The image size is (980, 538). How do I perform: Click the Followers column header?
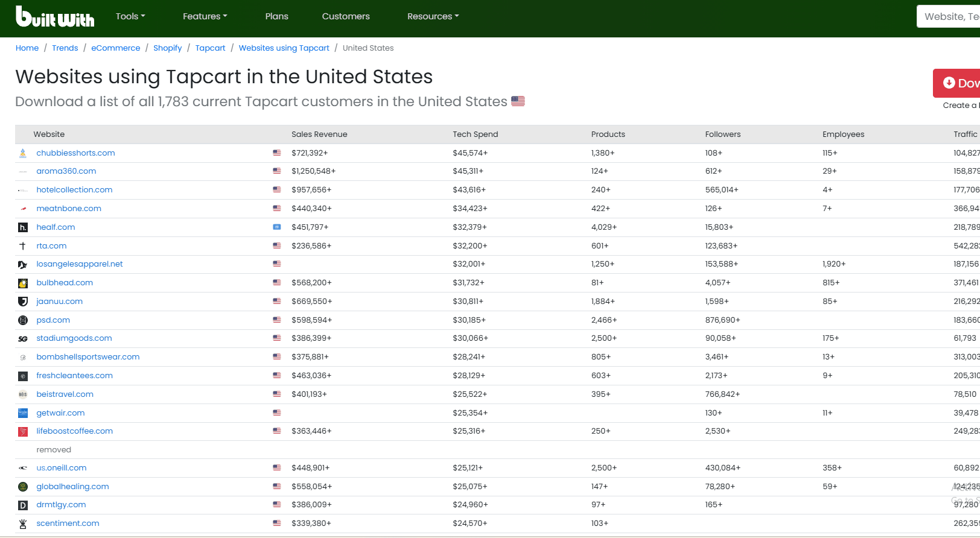click(x=723, y=134)
